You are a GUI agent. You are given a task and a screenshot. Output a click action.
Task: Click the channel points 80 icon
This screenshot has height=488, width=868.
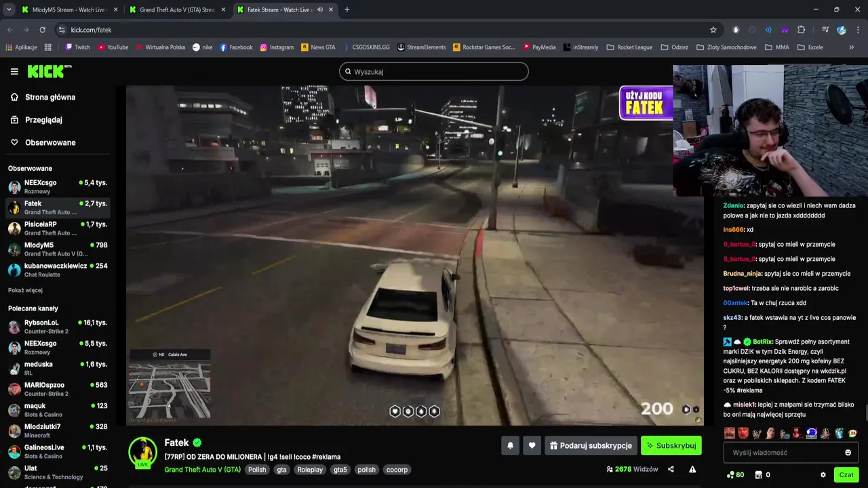click(x=735, y=475)
